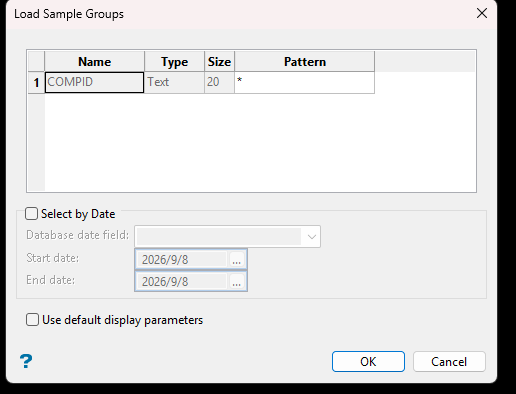Edit the Pattern cell containing asterisk

click(304, 82)
